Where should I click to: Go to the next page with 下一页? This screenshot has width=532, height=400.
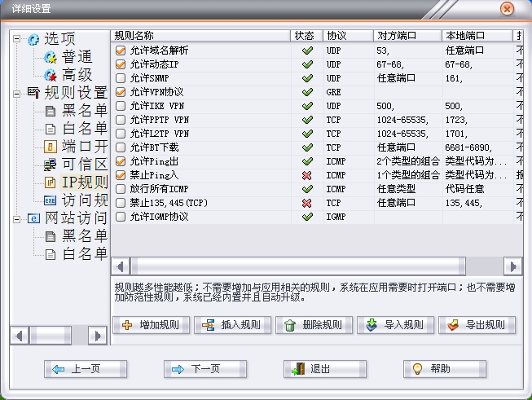click(x=205, y=369)
